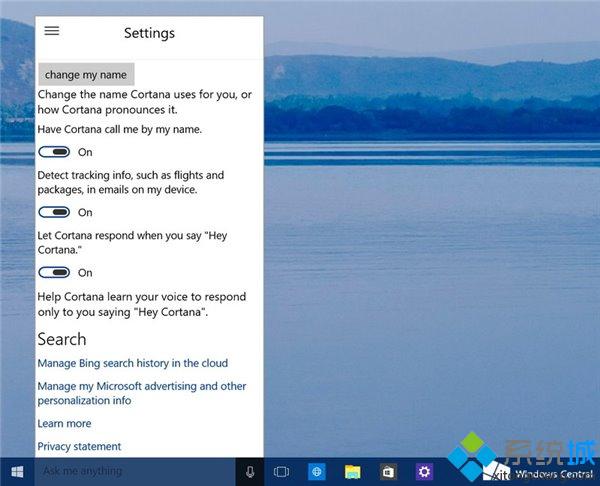
Task: Turn off Cortana calling me by name
Action: pyautogui.click(x=54, y=152)
